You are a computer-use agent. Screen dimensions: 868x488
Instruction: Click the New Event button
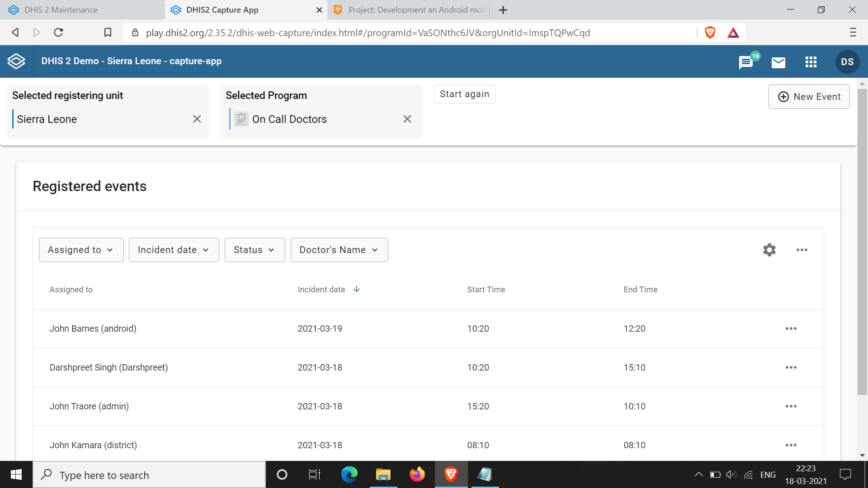coord(809,97)
